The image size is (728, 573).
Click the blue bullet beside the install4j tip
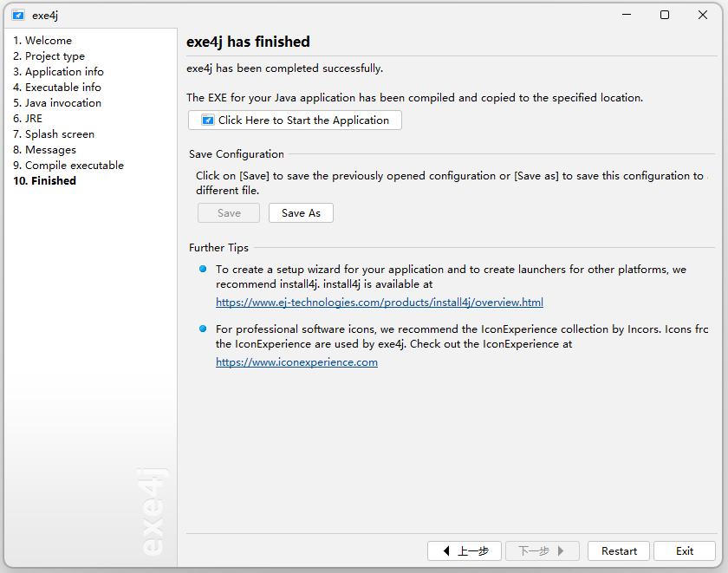[x=203, y=270]
